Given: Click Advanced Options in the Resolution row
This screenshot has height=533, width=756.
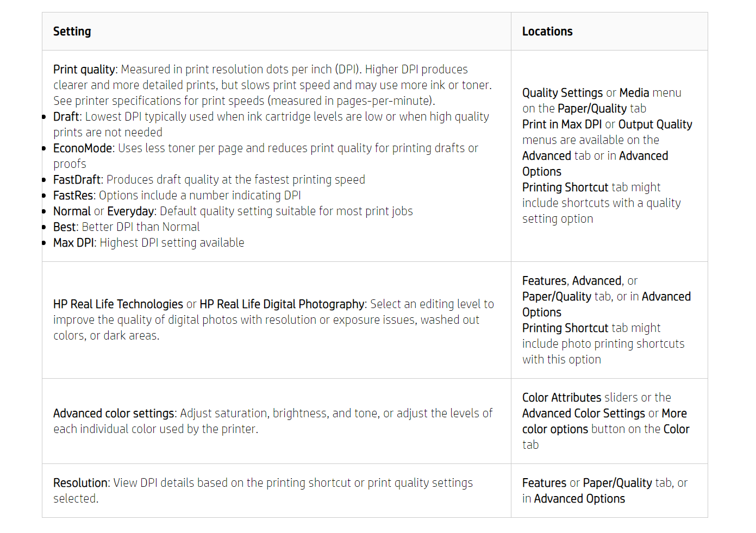Looking at the screenshot, I should point(579,499).
